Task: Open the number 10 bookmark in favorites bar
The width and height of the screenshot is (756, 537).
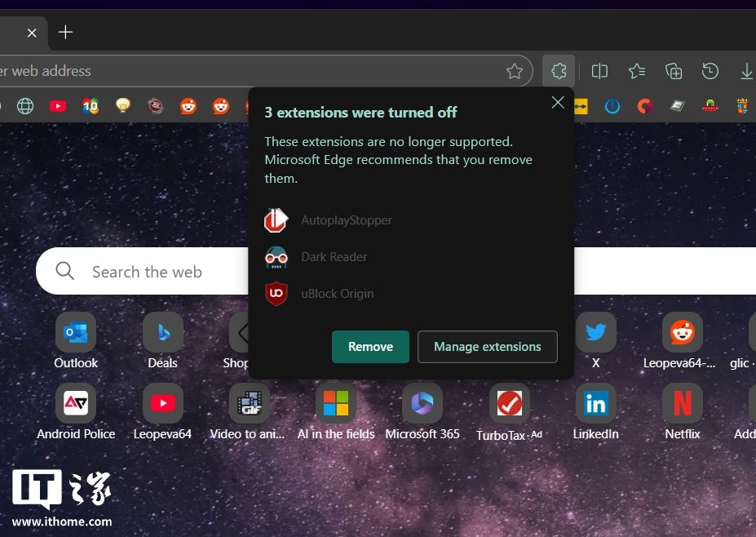Action: coord(91,105)
